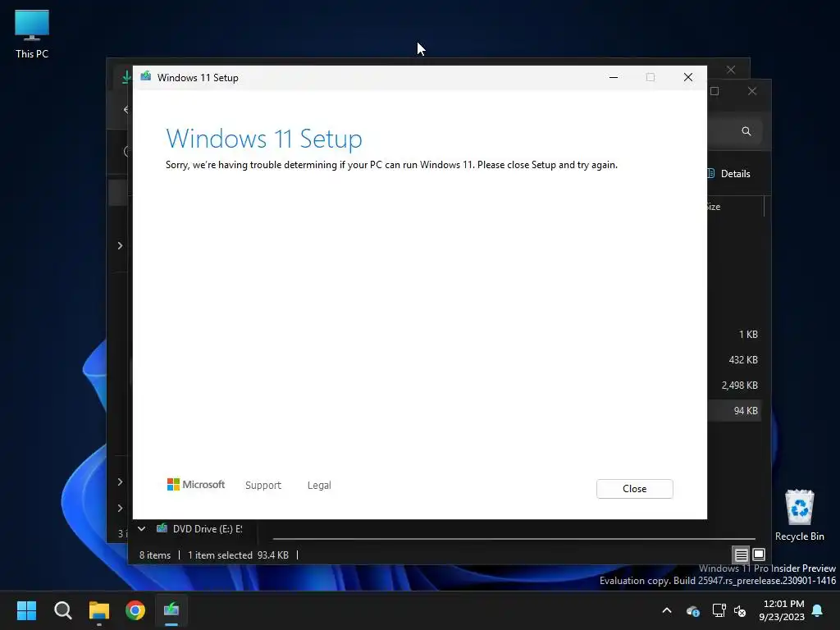Minimize the Windows 11 Setup window
The width and height of the screenshot is (840, 630).
click(614, 77)
